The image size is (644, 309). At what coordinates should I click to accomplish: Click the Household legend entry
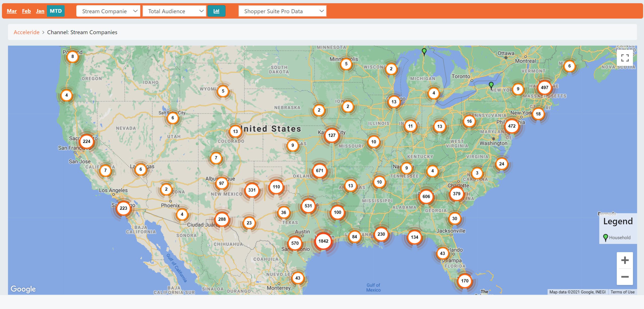pos(617,238)
